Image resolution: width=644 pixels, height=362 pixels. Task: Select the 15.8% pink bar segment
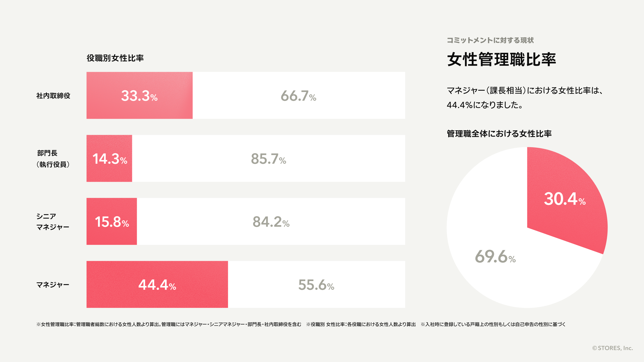(112, 221)
